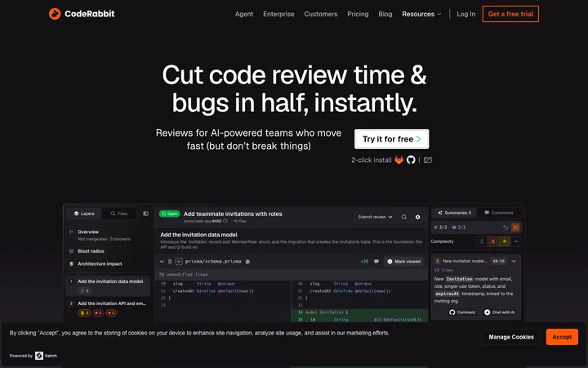This screenshot has height=368, width=588.
Task: Open Blast radius in the sidebar
Action: tap(91, 251)
